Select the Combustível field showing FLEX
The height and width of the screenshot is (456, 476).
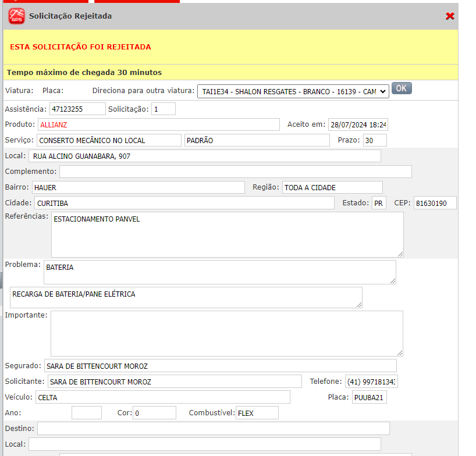[257, 413]
